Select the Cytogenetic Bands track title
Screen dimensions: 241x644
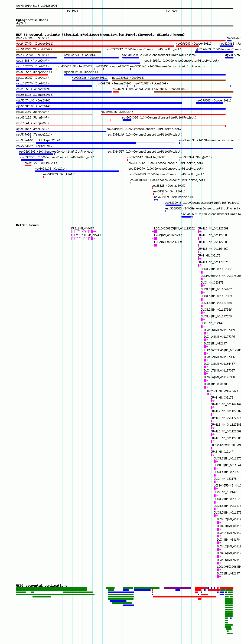32,20
